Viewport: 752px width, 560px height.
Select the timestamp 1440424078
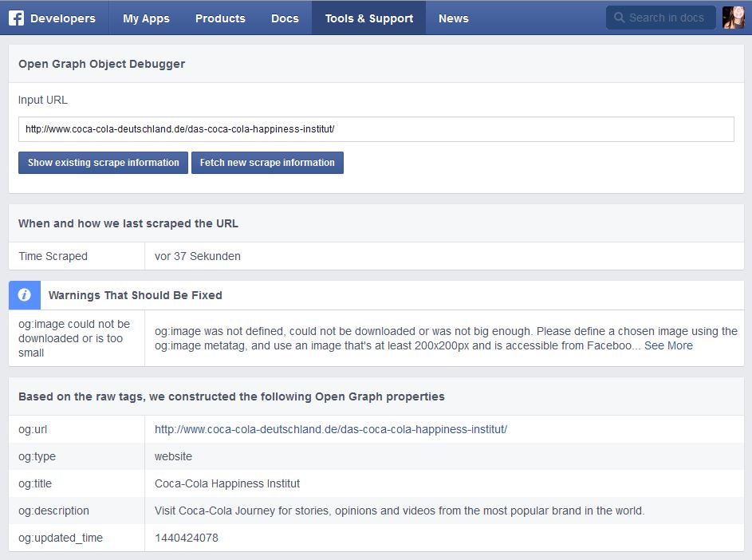tap(186, 538)
